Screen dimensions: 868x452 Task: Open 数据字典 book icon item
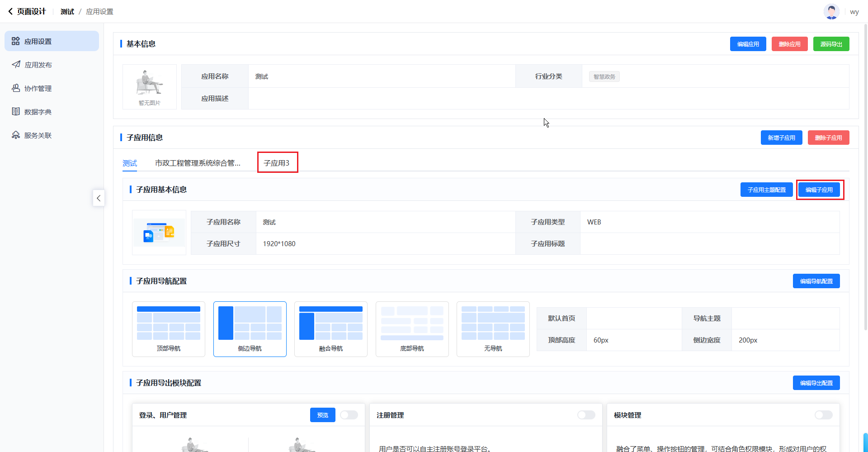38,112
